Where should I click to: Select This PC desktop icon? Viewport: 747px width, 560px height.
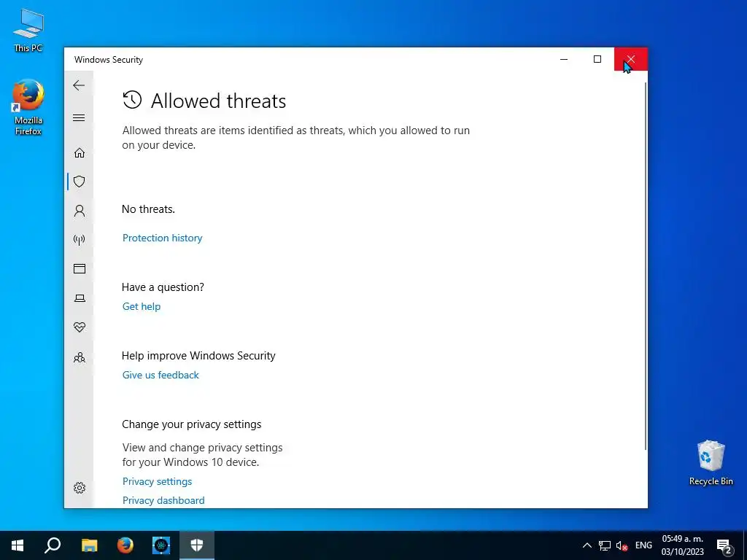click(x=28, y=30)
